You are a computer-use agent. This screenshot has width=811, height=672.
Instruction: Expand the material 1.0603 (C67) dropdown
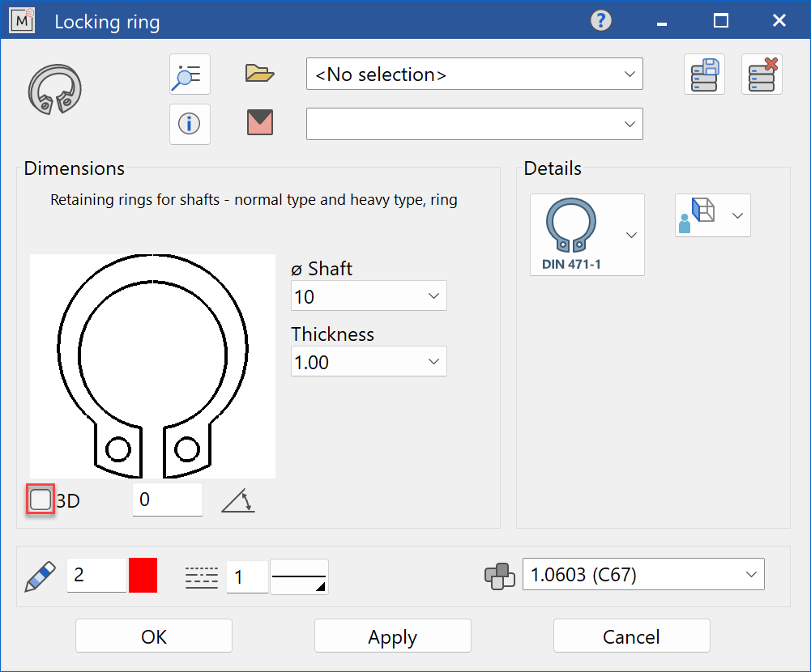(x=643, y=574)
